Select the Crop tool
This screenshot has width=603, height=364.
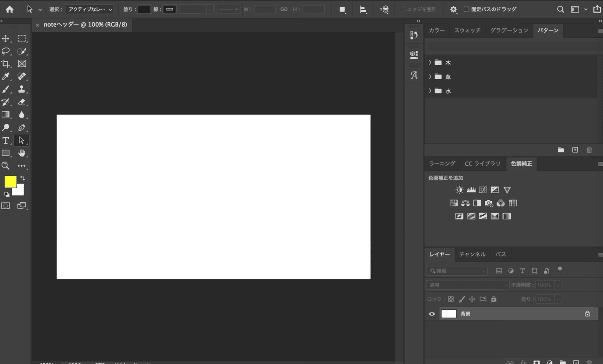coord(6,64)
